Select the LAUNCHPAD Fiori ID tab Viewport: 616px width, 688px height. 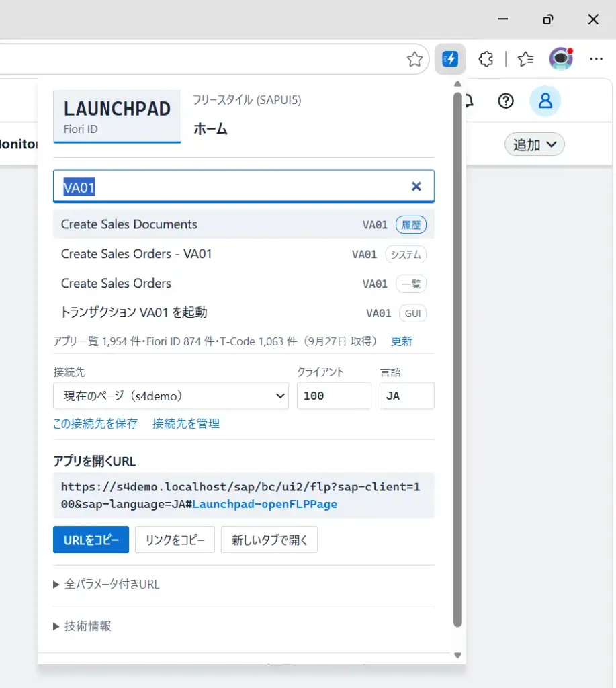117,117
